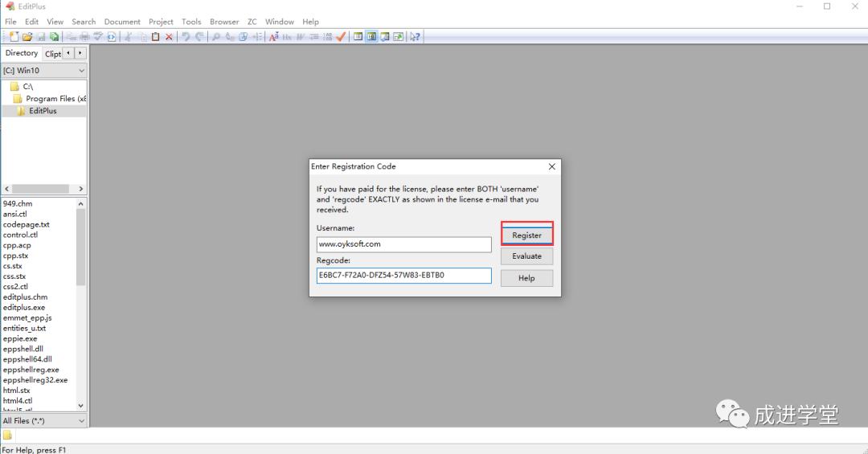Toggle the Directory Window toolbar icon
The width and height of the screenshot is (868, 454).
pos(371,36)
